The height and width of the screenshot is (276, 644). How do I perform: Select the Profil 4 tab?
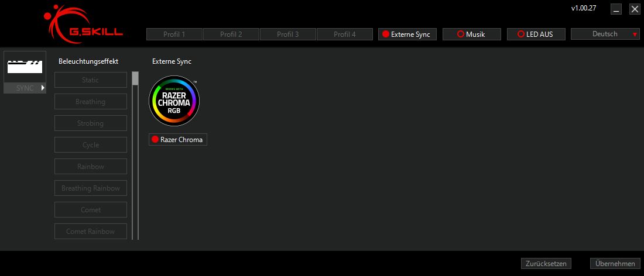point(344,34)
